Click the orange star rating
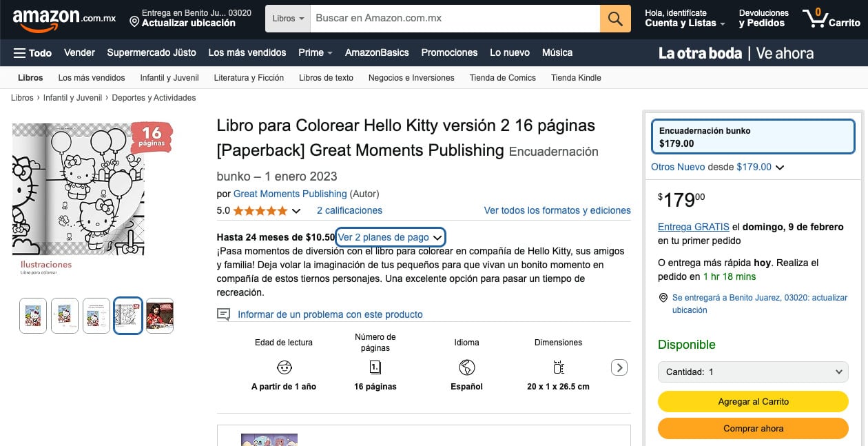 [260, 211]
